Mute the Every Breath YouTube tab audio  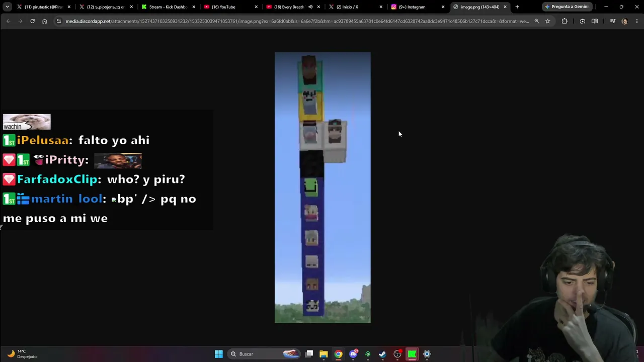(x=310, y=7)
